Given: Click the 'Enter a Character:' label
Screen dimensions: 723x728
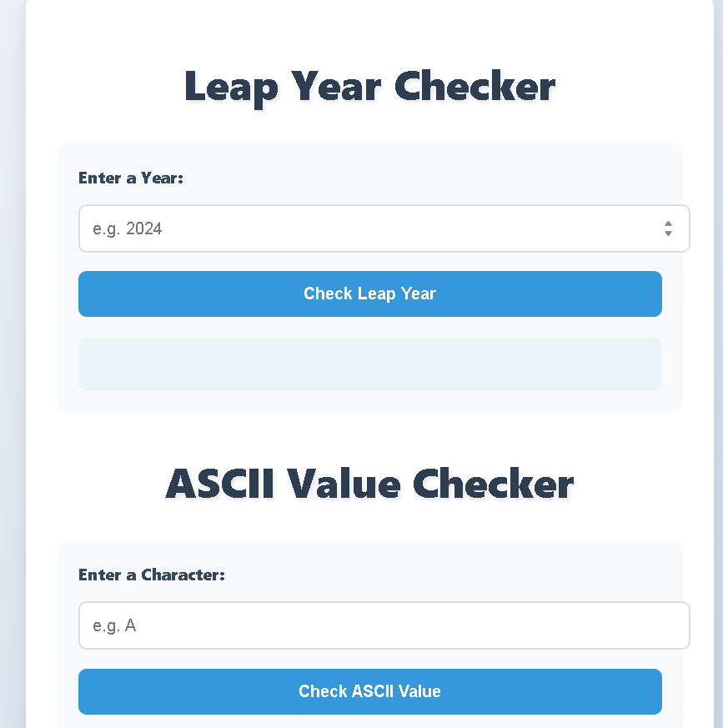Looking at the screenshot, I should coord(151,575).
